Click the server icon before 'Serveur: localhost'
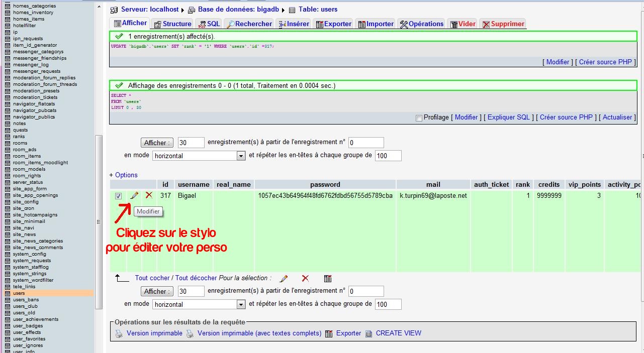644x353 pixels. tap(114, 10)
